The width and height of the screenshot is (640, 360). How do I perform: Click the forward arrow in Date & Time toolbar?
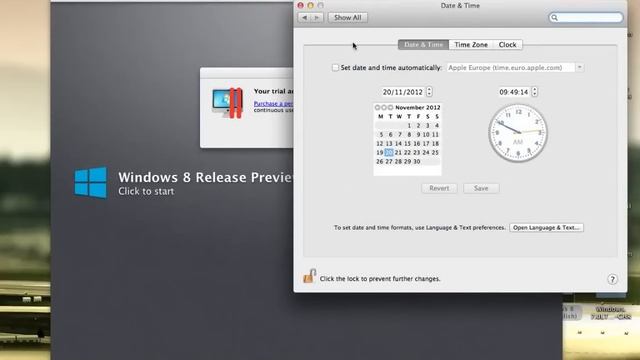317,18
